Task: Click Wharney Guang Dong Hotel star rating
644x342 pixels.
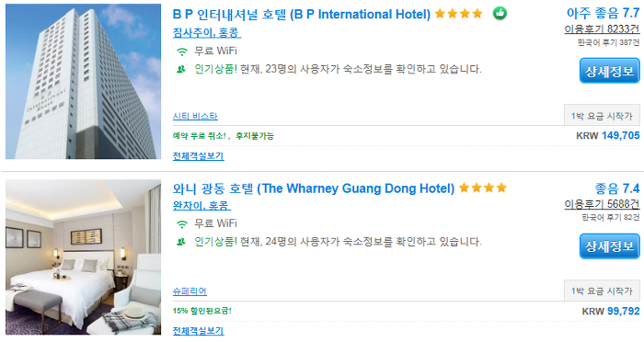Action: click(x=483, y=188)
